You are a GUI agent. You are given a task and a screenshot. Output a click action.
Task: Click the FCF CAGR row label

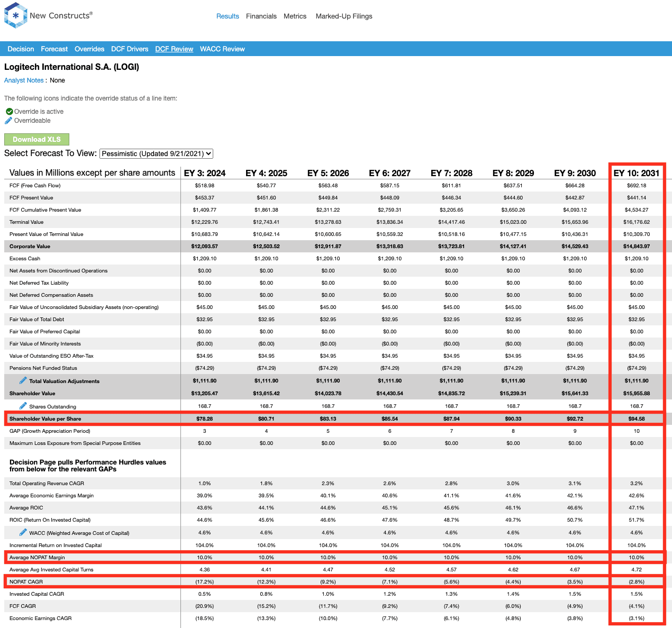(x=23, y=606)
